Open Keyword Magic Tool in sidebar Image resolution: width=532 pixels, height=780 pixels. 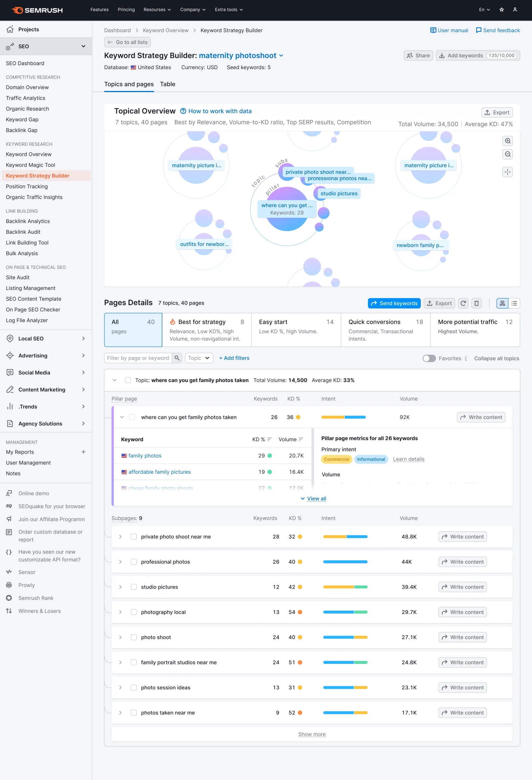point(31,165)
